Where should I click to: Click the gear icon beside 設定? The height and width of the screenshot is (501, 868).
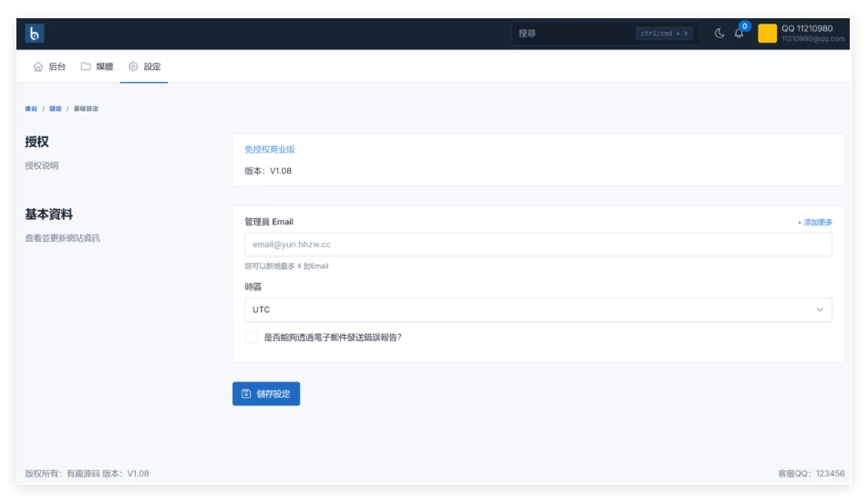(x=133, y=67)
